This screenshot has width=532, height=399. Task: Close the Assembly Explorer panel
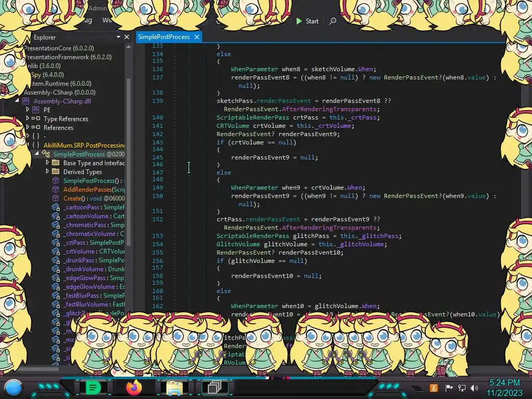click(x=127, y=37)
